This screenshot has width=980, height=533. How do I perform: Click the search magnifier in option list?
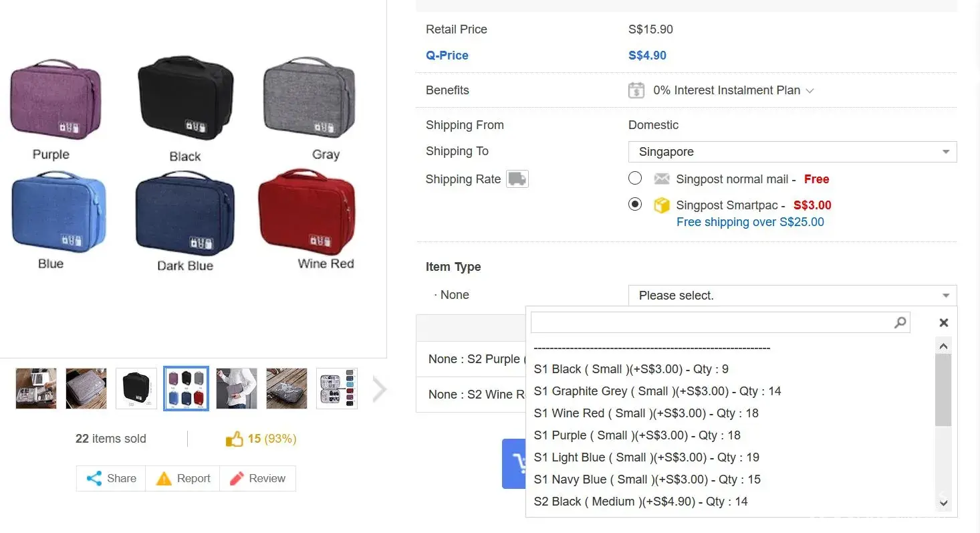click(900, 322)
